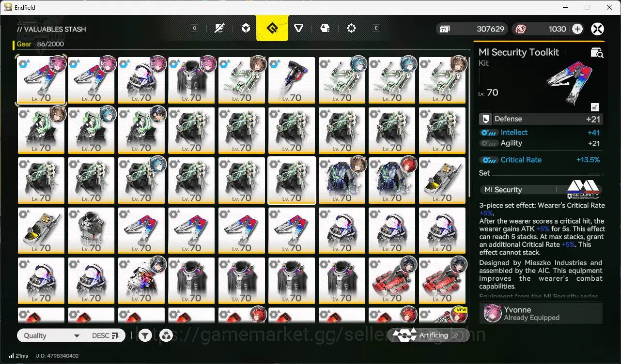The width and height of the screenshot is (621, 364).
Task: Click the recycle gear icon
Action: pos(166,335)
